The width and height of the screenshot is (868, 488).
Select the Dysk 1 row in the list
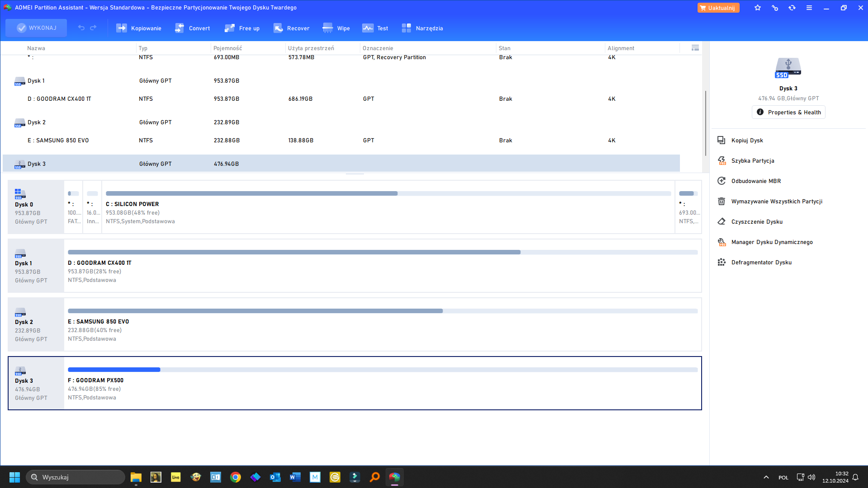(x=341, y=81)
